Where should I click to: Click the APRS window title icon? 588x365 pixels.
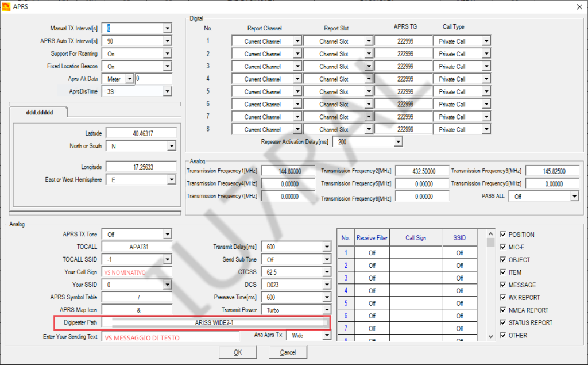click(x=6, y=6)
